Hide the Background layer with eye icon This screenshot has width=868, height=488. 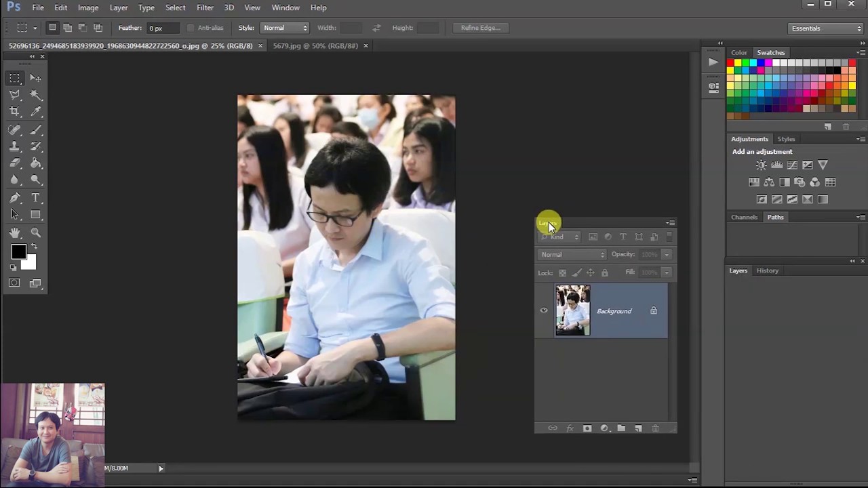pyautogui.click(x=544, y=311)
